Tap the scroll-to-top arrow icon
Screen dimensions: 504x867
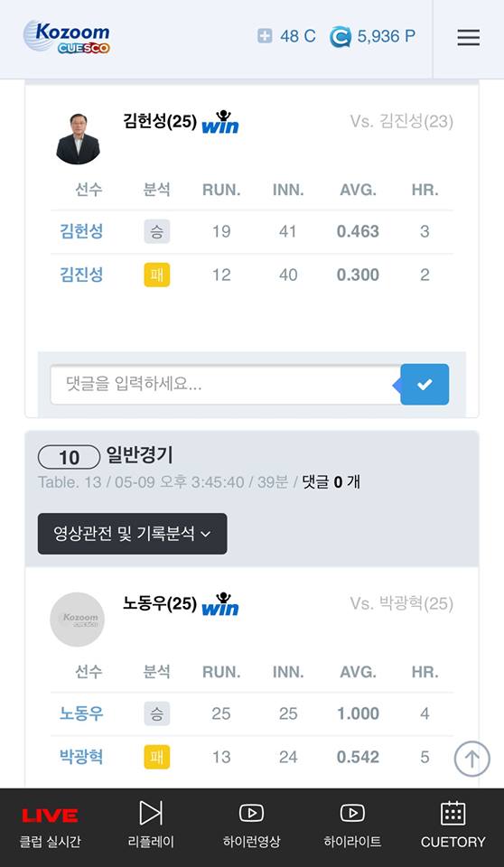point(471,759)
